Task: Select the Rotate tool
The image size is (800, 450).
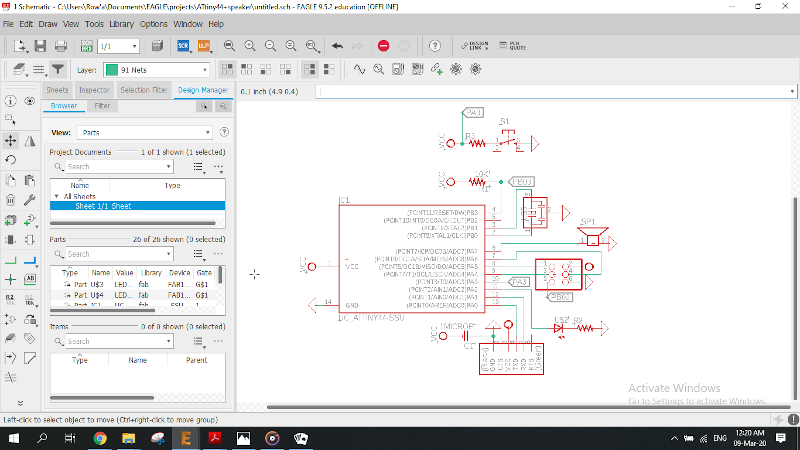Action: (x=10, y=160)
